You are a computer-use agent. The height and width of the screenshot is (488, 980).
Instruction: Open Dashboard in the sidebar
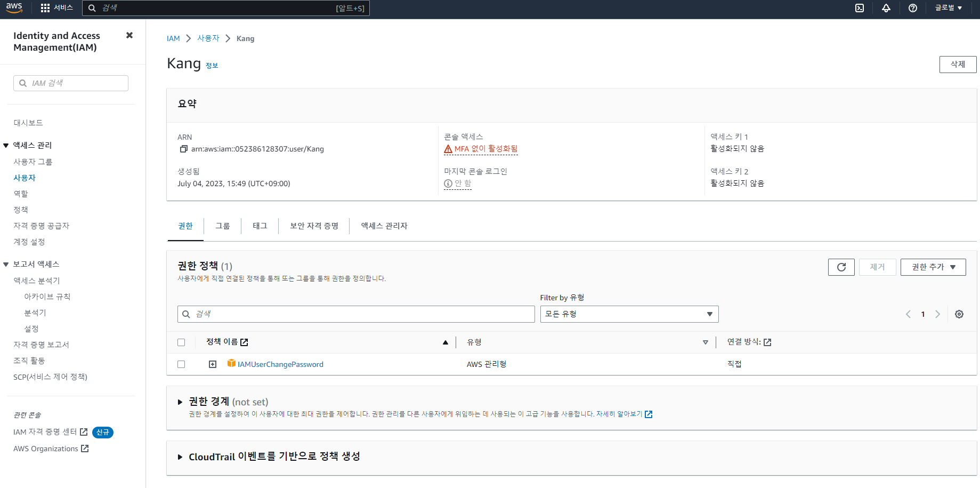coord(28,123)
